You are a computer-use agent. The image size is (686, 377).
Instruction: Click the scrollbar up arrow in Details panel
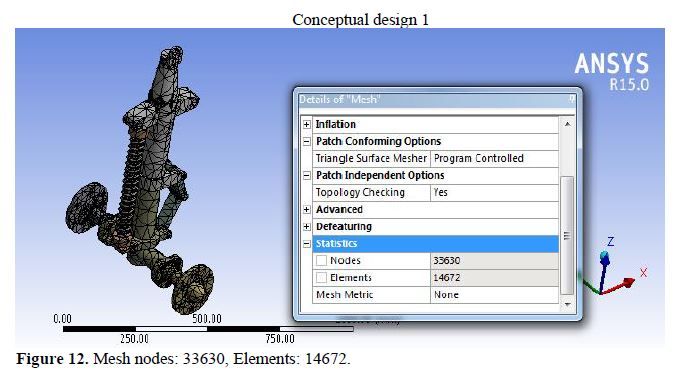click(567, 125)
